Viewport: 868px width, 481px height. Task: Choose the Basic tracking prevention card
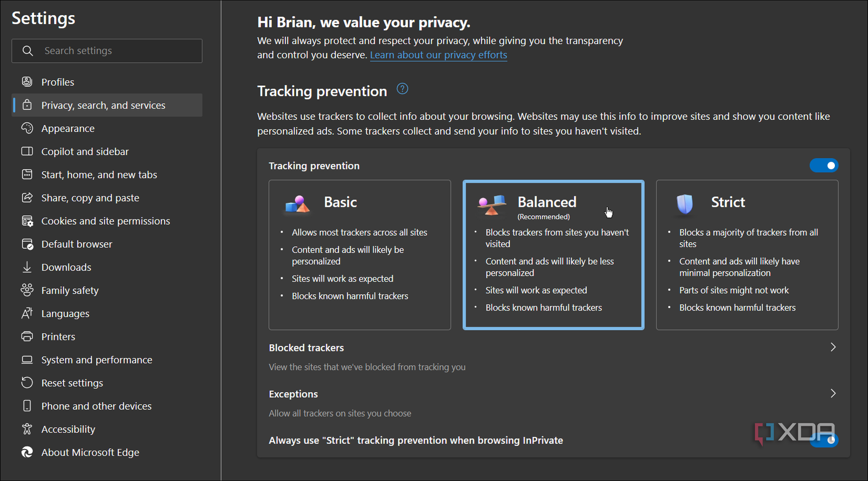(x=359, y=255)
